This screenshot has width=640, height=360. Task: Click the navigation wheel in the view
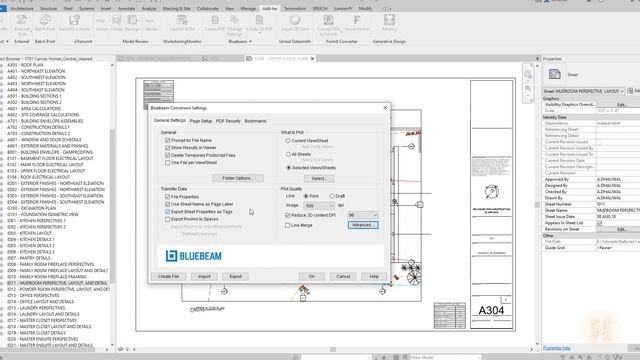coord(528,74)
